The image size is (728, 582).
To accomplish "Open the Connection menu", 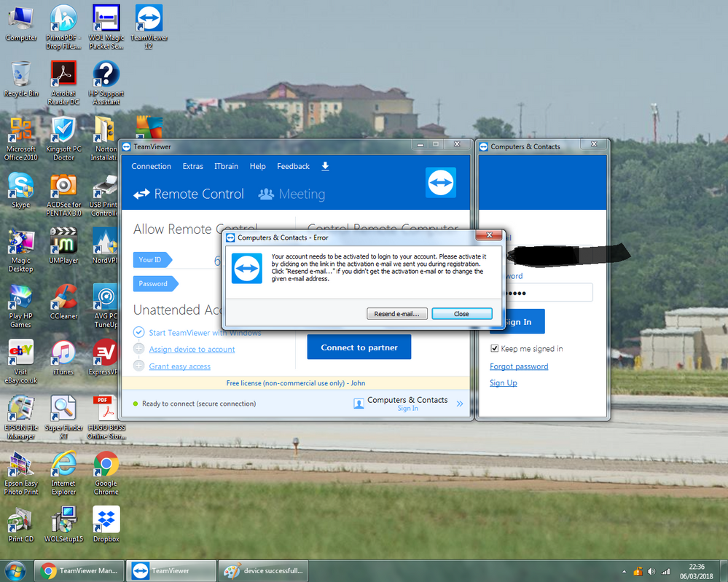I will tap(152, 166).
